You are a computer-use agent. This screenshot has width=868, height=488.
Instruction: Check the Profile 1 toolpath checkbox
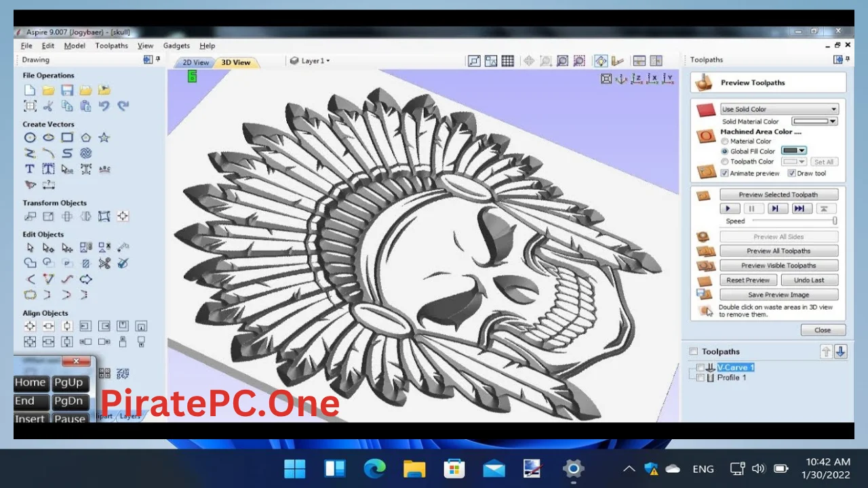(701, 378)
